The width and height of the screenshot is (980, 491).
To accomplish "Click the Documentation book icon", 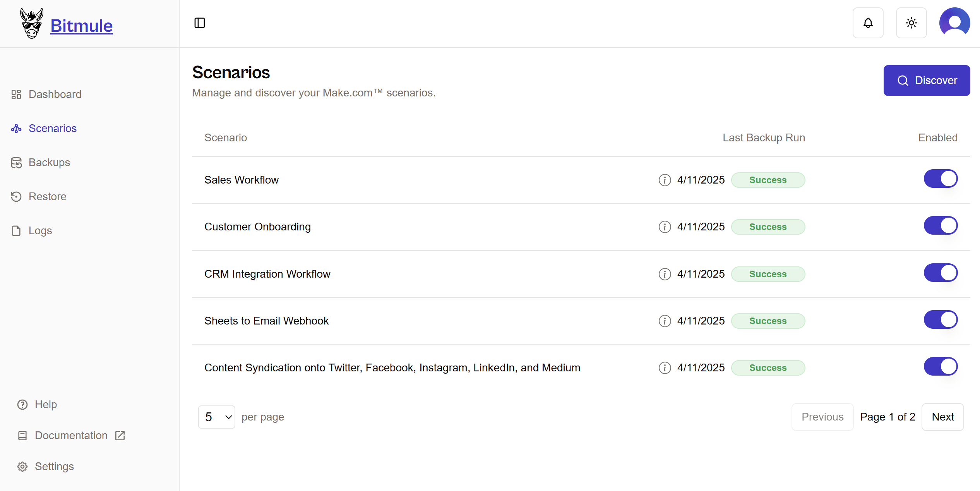I will pyautogui.click(x=22, y=436).
